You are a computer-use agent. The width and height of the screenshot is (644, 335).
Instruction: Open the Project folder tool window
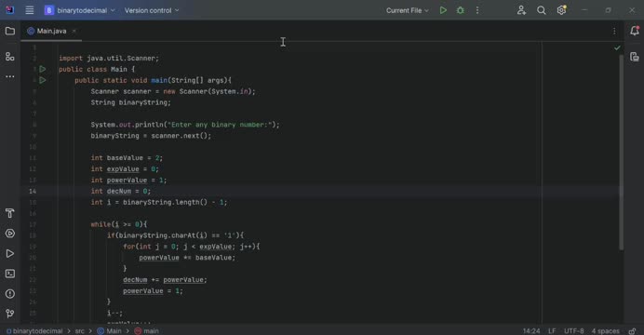pos(10,32)
